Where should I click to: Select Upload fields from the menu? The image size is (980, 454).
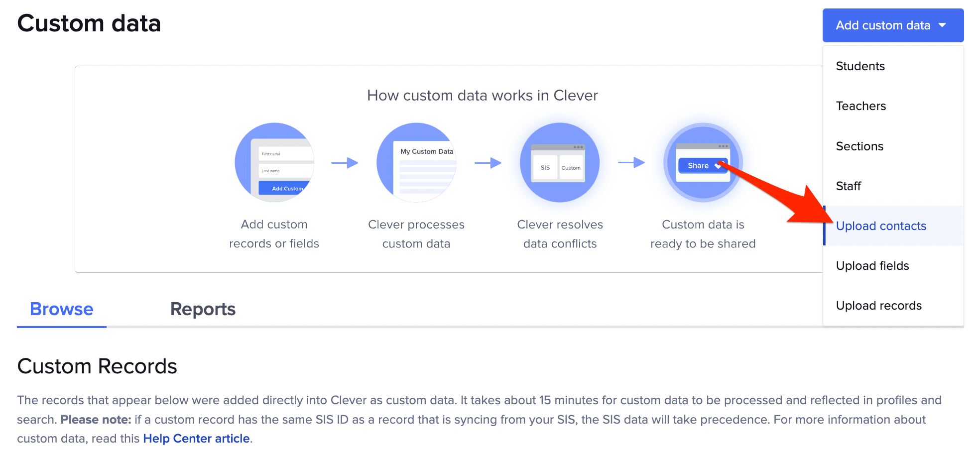[872, 265]
